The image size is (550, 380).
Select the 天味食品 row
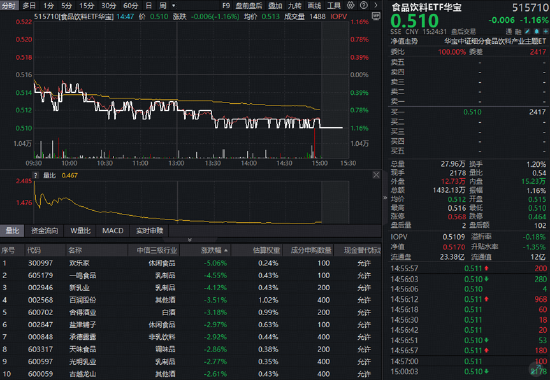190,349
